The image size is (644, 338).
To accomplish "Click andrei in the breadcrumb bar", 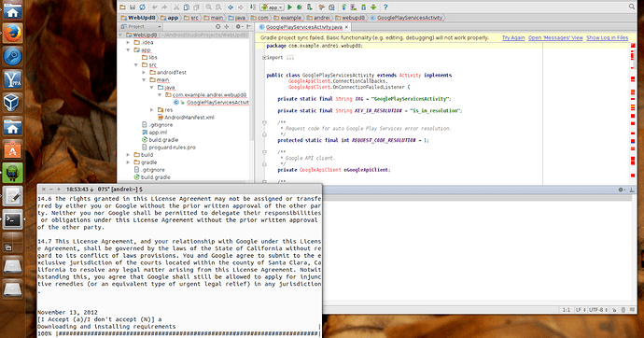I will click(318, 18).
